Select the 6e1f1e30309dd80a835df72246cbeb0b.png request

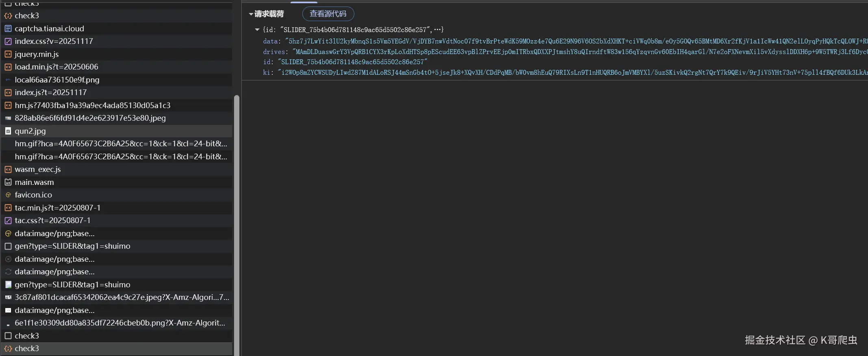[116, 323]
